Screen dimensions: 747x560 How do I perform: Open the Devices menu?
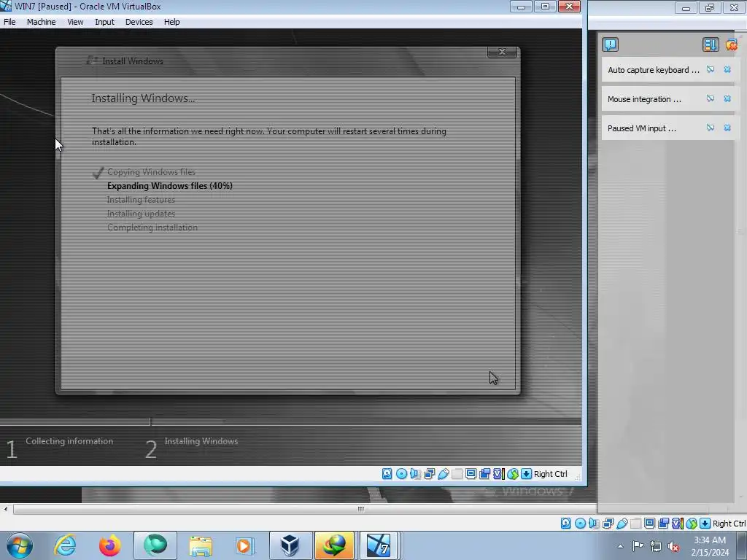(139, 22)
